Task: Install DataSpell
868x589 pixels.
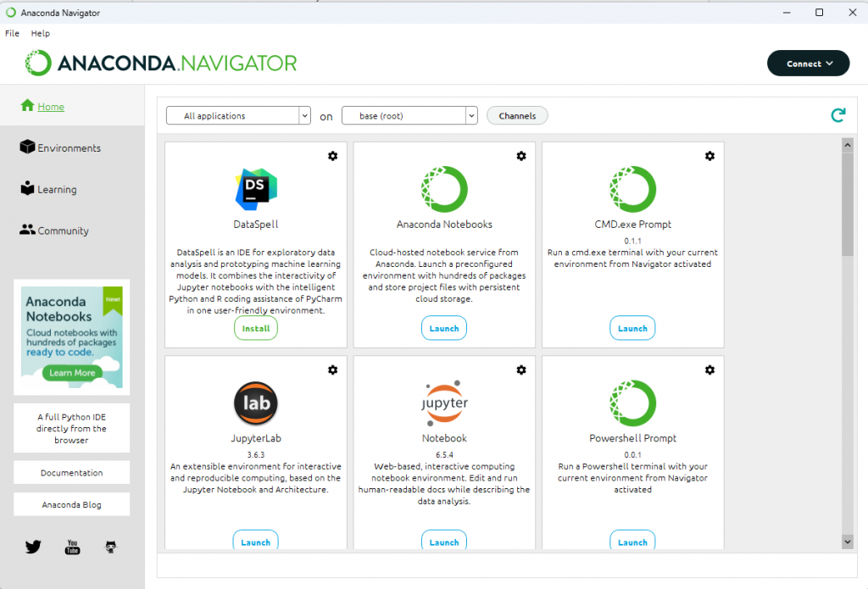Action: (256, 328)
